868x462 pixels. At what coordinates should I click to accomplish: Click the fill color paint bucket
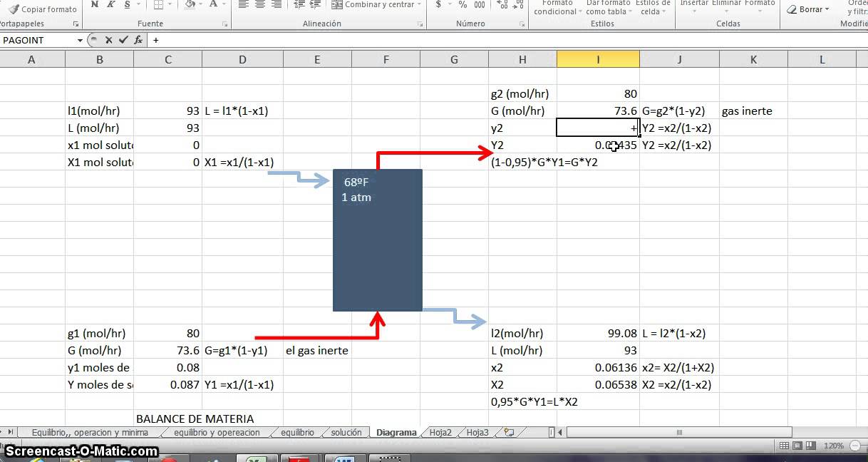[190, 4]
